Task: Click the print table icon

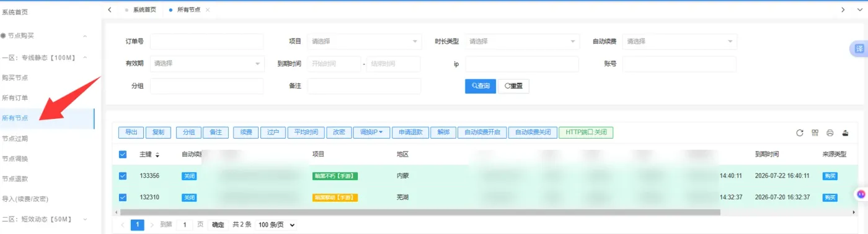Action: 830,132
